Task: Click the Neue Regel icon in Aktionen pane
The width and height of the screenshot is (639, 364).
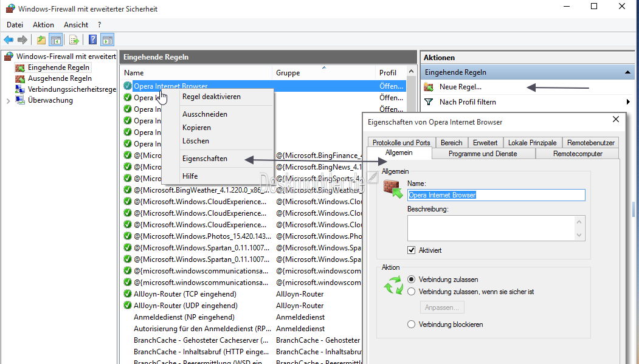Action: pos(428,87)
